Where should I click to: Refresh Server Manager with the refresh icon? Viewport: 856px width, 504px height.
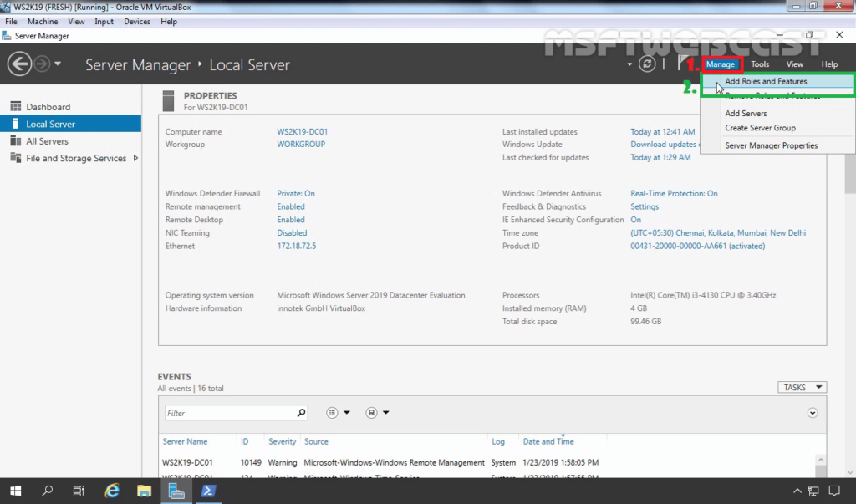coord(647,64)
